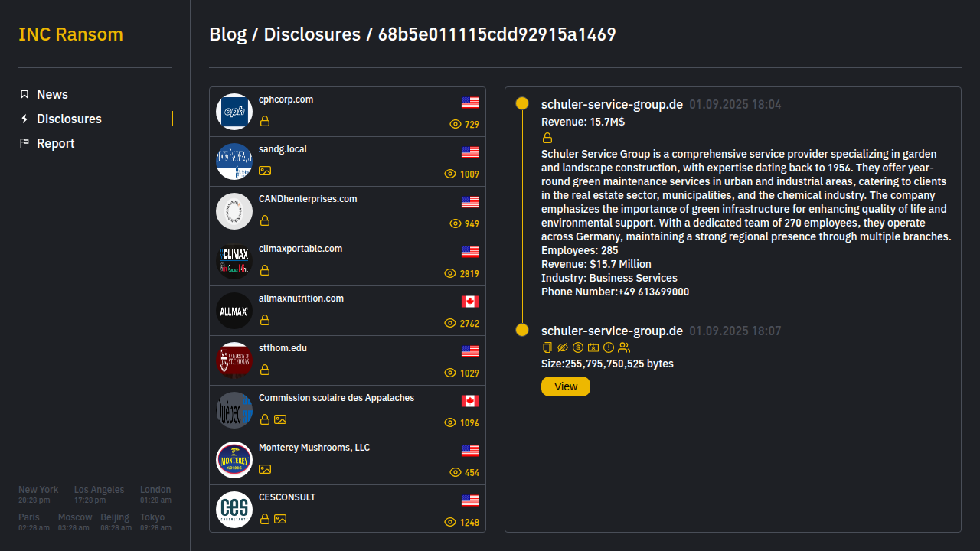Click the Monterey Mushrooms logo thumbnail
Viewport: 980px width, 551px height.
pyautogui.click(x=234, y=460)
